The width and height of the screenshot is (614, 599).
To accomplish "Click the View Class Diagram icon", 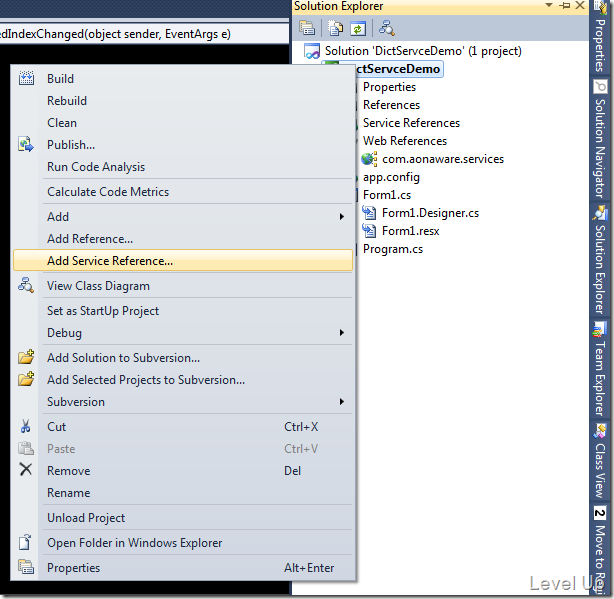I will pyautogui.click(x=26, y=285).
